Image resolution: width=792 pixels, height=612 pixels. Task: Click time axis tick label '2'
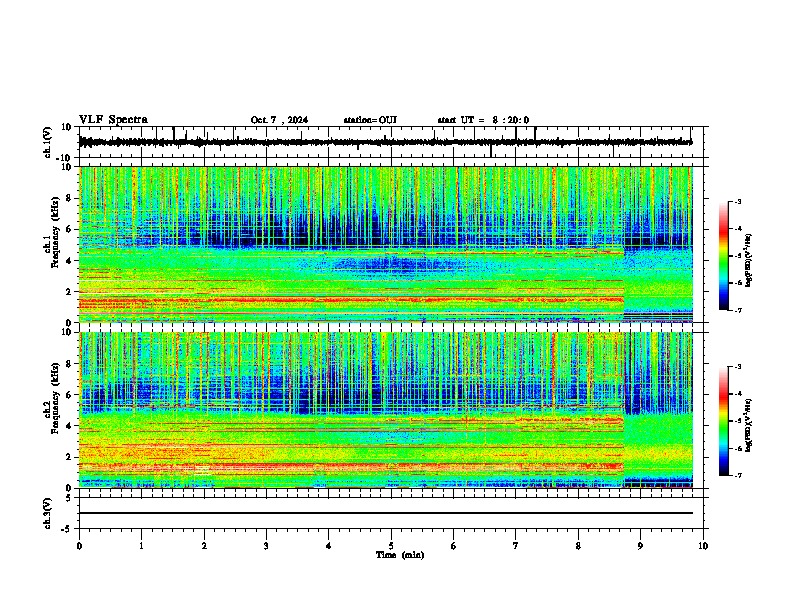click(204, 546)
